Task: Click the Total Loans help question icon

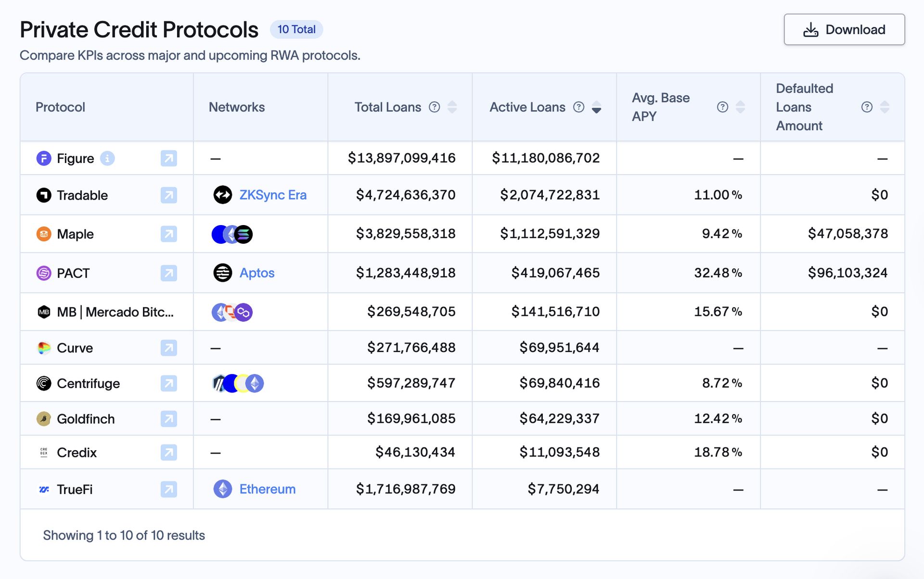Action: (434, 107)
